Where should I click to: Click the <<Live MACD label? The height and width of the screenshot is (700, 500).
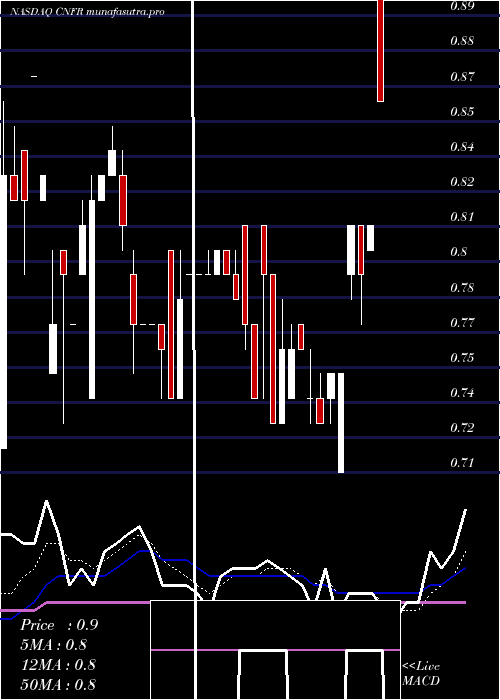tap(421, 674)
